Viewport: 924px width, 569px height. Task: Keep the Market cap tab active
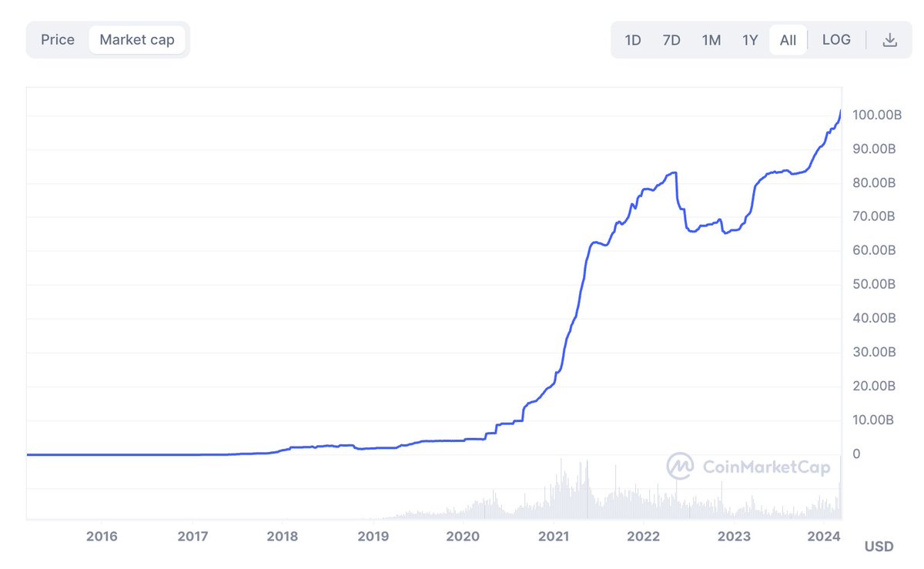point(137,39)
